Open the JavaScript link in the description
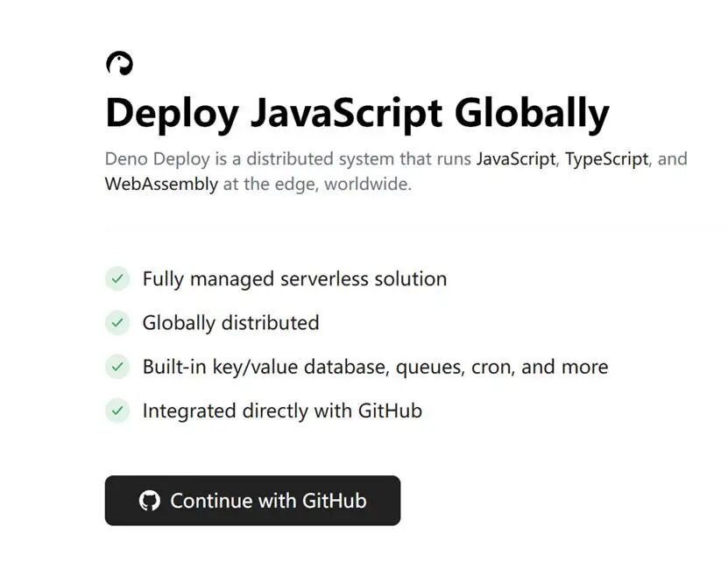This screenshot has height=576, width=728. (x=516, y=159)
